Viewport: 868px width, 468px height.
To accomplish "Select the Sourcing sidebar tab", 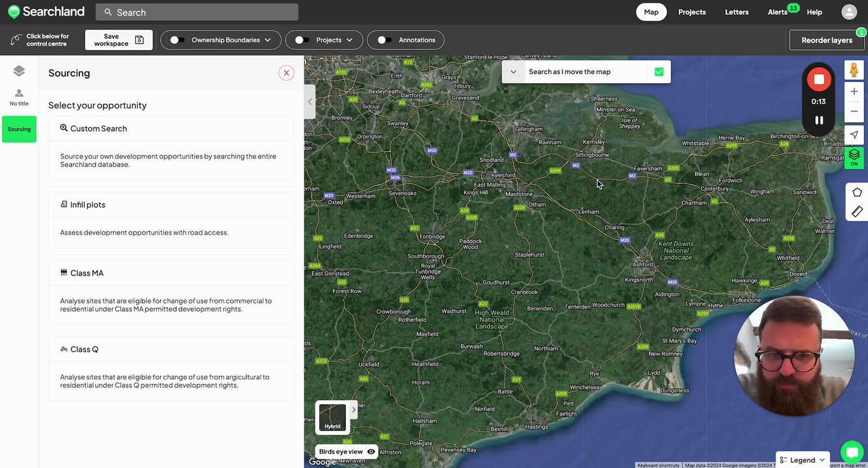I will 19,129.
